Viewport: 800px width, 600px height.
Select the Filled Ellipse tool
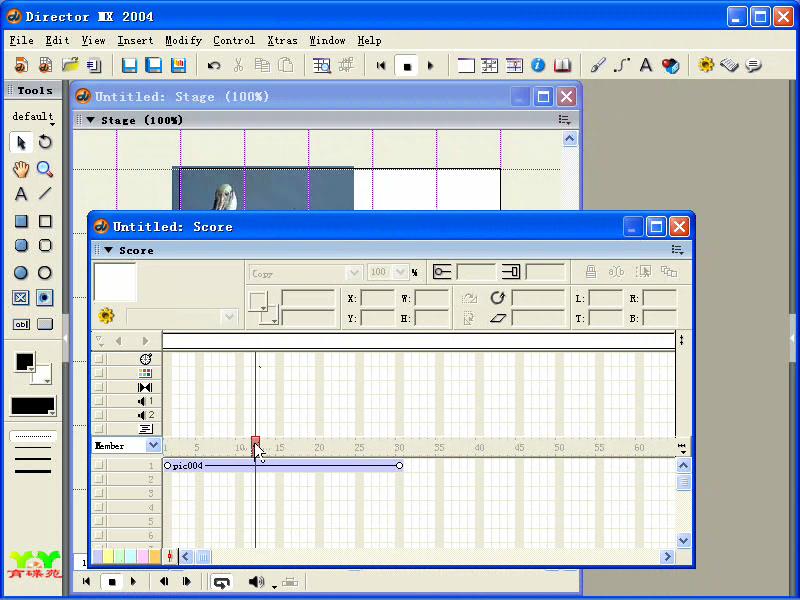coord(21,272)
